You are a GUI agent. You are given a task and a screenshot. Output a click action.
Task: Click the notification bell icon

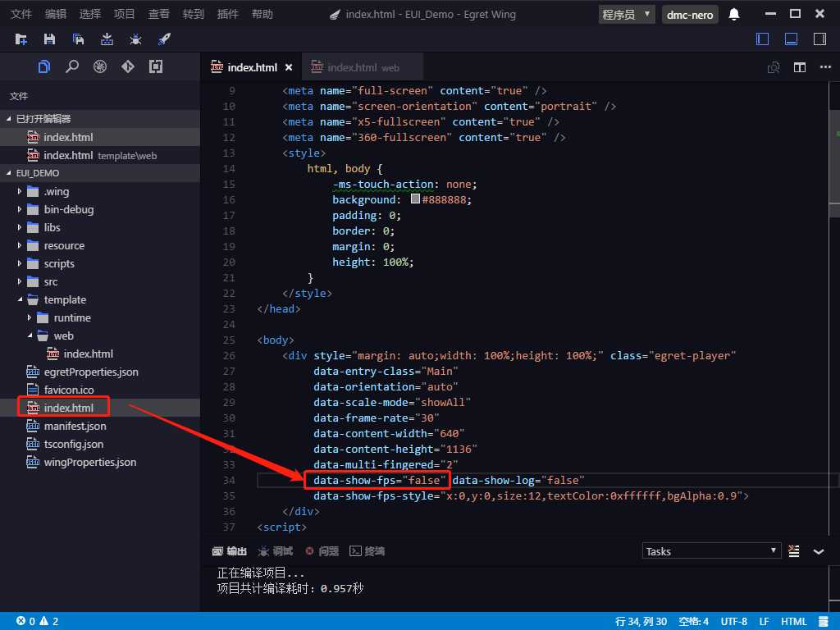pyautogui.click(x=734, y=15)
